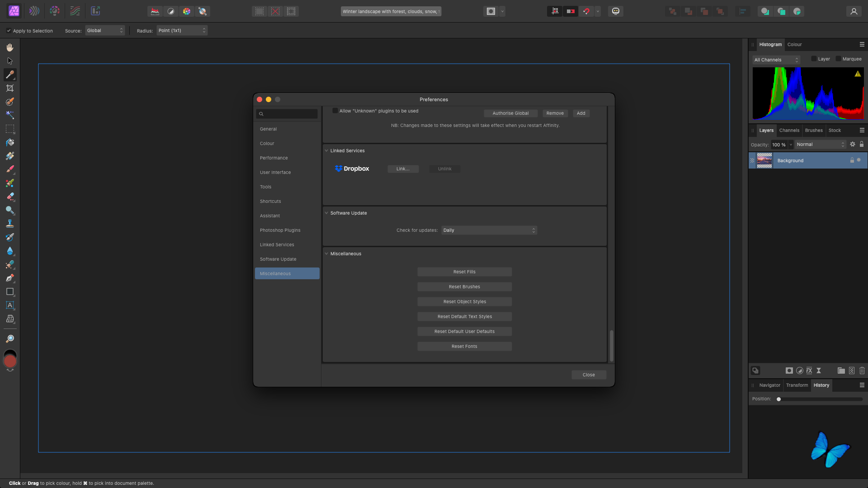Select the Zoom magnifier tool
This screenshot has height=488, width=868.
10,339
